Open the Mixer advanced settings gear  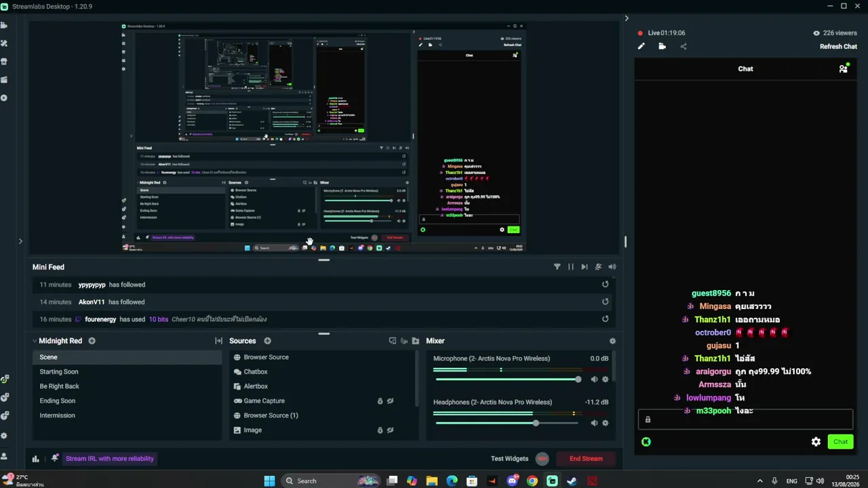coord(612,341)
